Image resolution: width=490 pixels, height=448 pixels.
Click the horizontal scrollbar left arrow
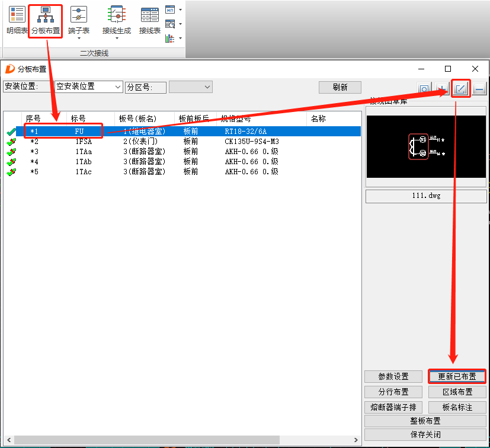9,440
